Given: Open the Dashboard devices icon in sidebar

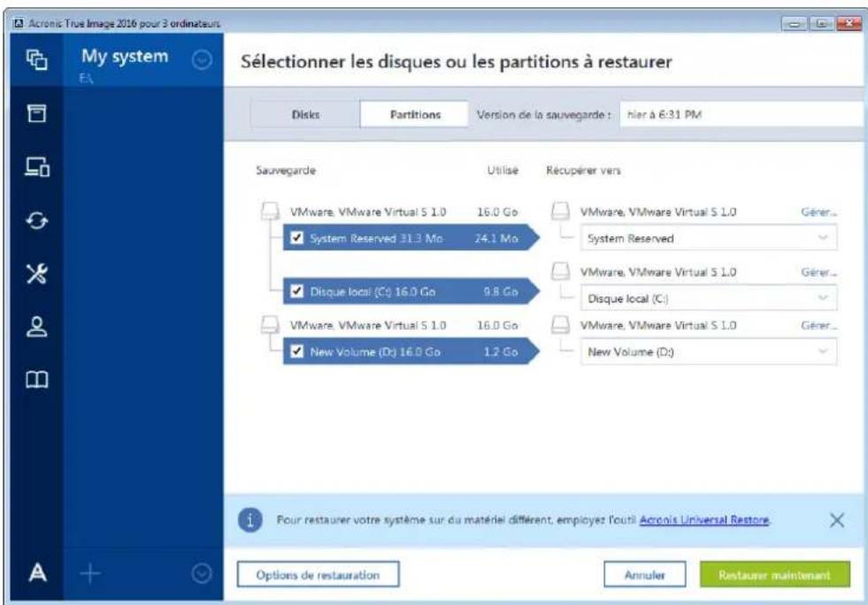Looking at the screenshot, I should [x=36, y=166].
